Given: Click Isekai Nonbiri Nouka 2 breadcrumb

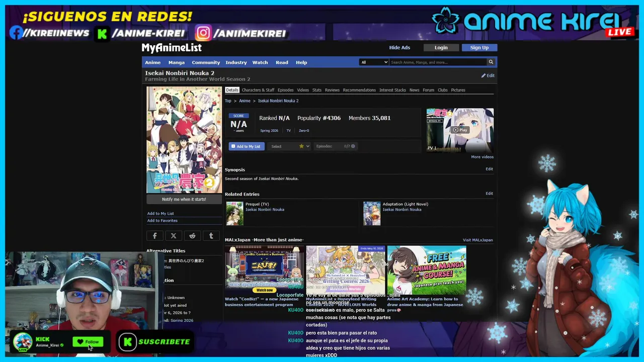Looking at the screenshot, I should pyautogui.click(x=278, y=101).
